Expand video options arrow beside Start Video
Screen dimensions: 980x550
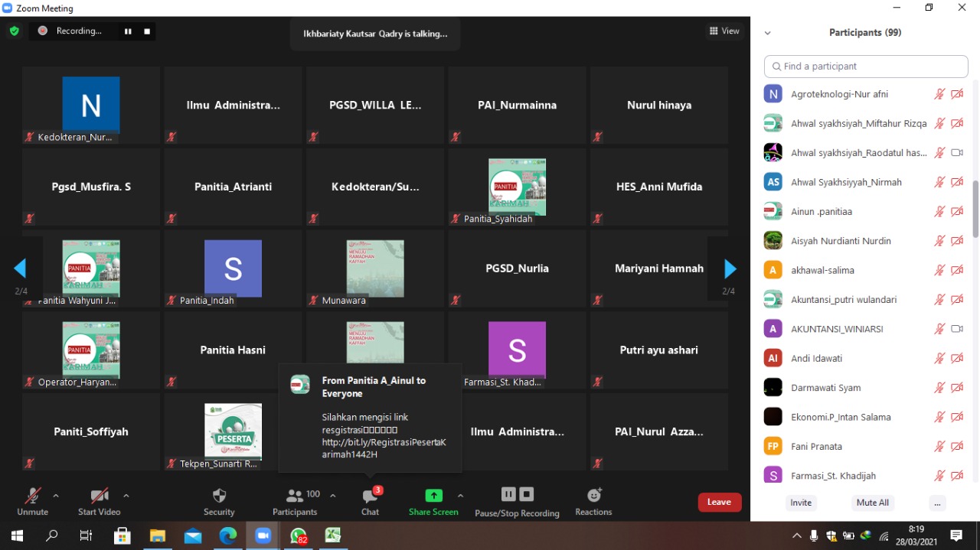(126, 496)
